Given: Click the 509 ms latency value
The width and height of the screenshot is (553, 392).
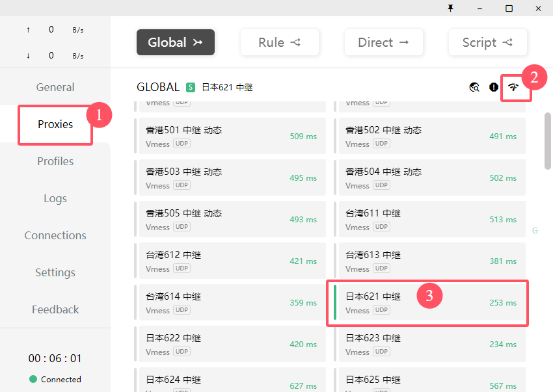Looking at the screenshot, I should tap(303, 137).
